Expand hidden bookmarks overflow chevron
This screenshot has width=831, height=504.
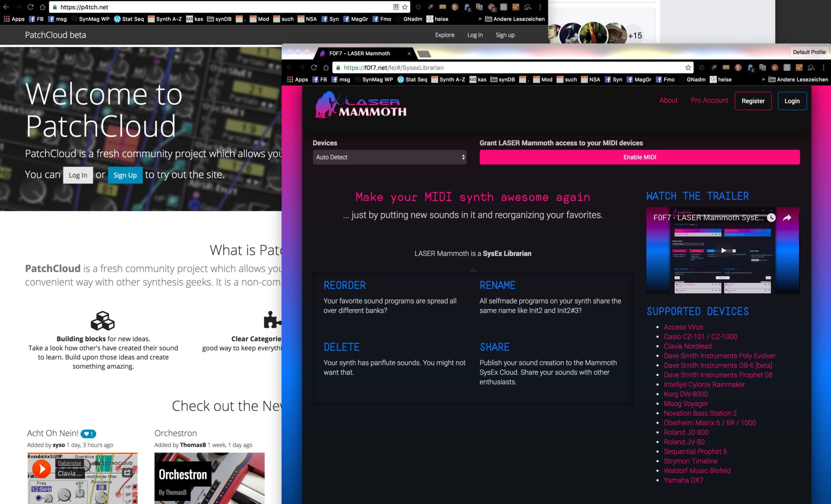(x=763, y=80)
